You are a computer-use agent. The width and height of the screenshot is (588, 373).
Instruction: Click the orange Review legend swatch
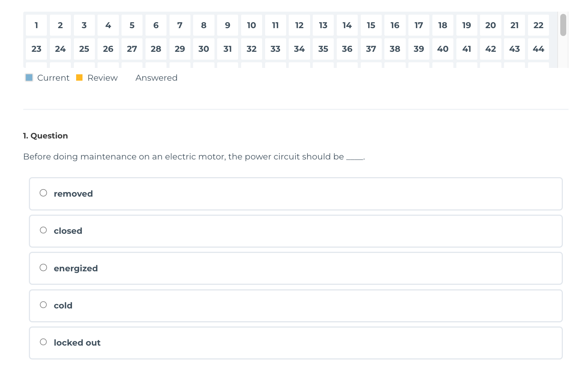79,78
